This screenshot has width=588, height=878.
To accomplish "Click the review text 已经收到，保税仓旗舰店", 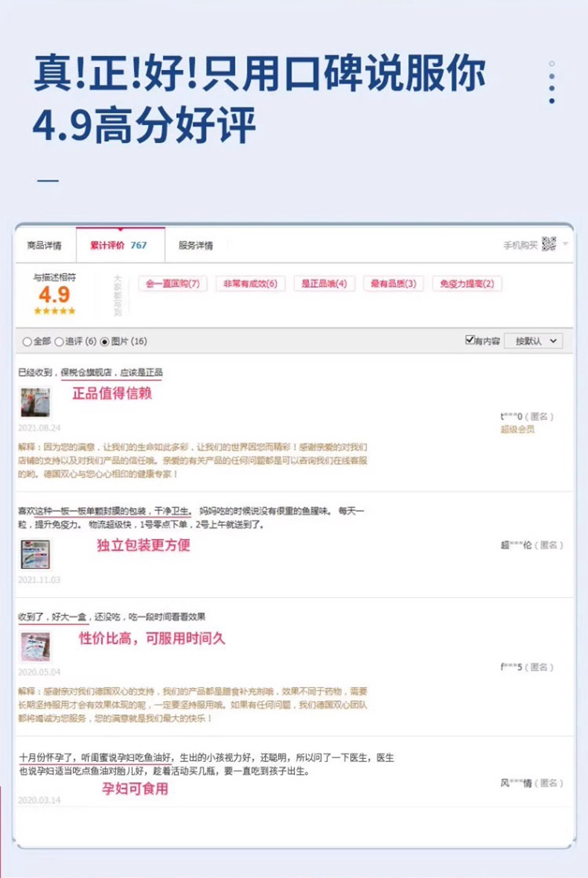I will [x=90, y=372].
